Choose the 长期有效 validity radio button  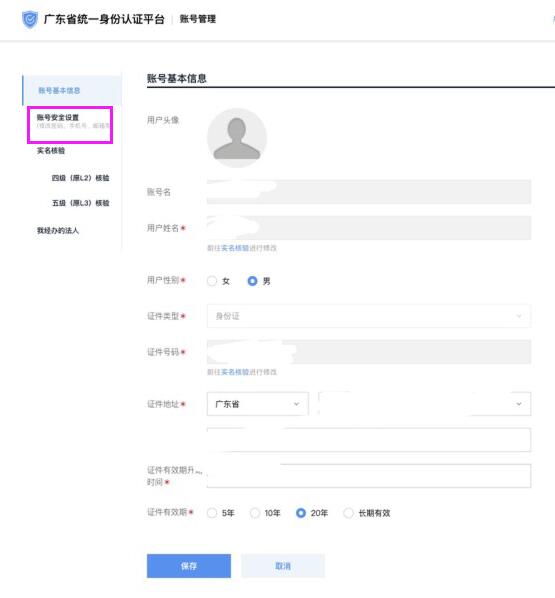click(x=348, y=513)
